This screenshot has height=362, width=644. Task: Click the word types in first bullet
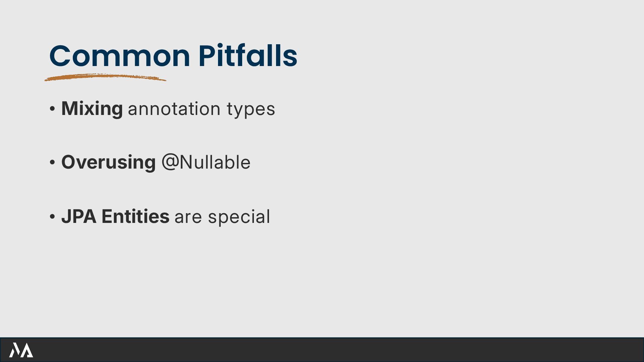click(x=251, y=110)
